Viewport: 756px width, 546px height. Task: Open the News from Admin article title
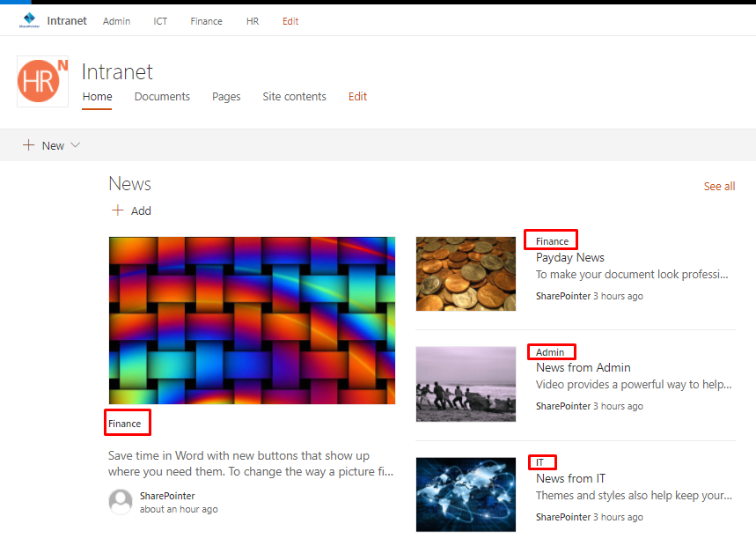tap(583, 367)
